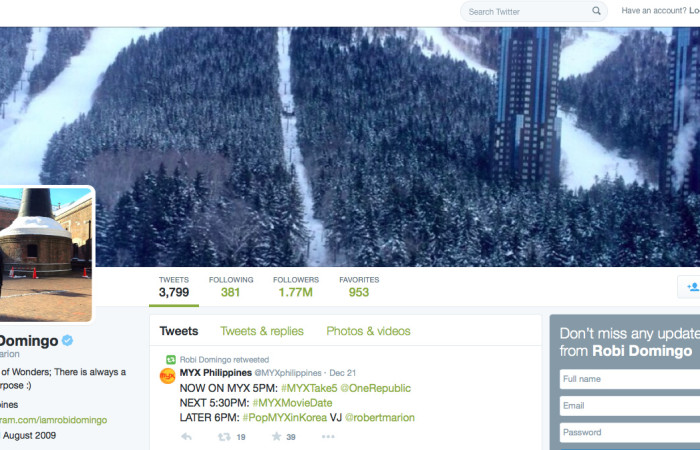Reply to the MYX Philippines tweet
700x450 pixels.
coord(187,437)
